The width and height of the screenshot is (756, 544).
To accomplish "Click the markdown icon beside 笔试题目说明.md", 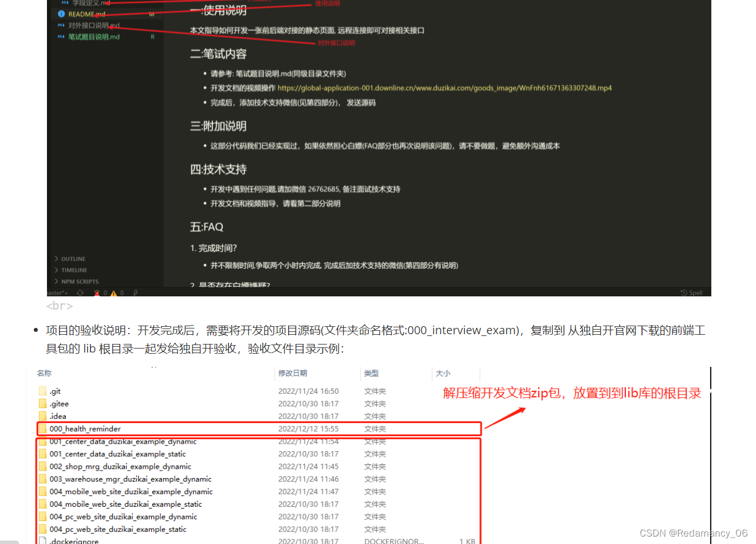I will (61, 37).
